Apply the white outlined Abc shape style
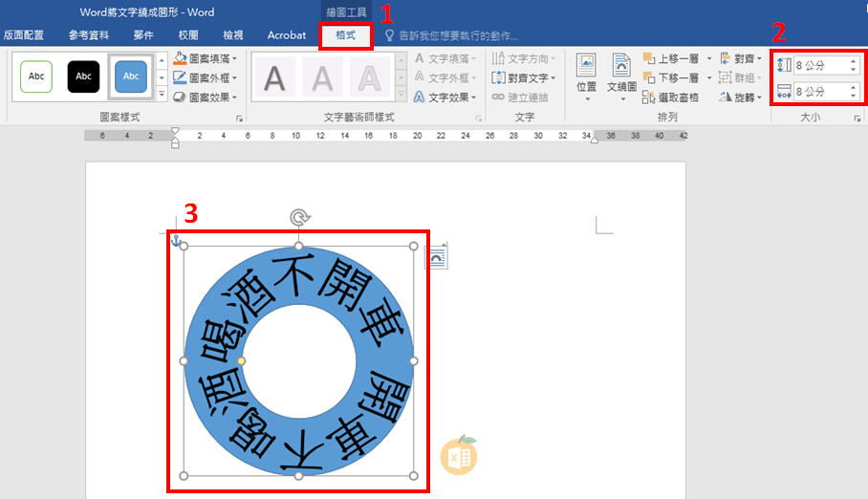 tap(36, 76)
